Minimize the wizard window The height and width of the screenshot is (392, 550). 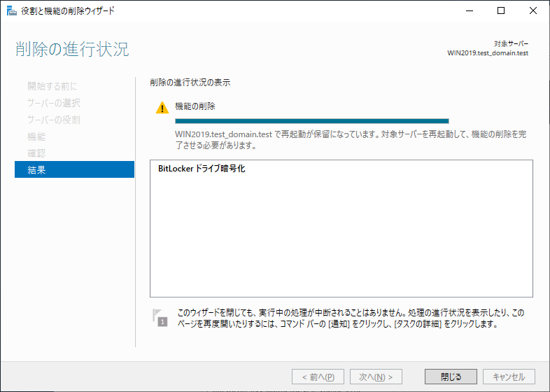(x=470, y=11)
